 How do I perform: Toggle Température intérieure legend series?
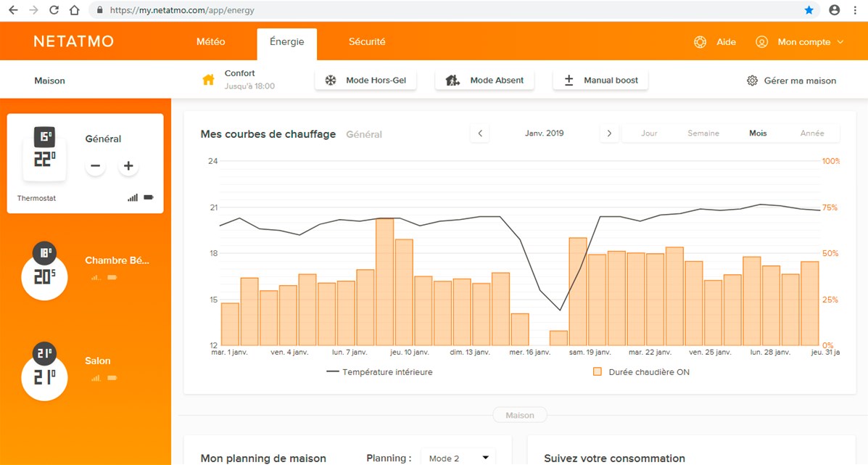[x=379, y=372]
